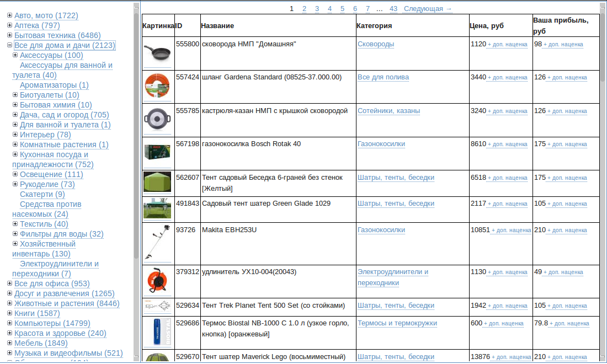The height and width of the screenshot is (364, 607).
Task: Open Животные и растения category
Action: (x=67, y=303)
